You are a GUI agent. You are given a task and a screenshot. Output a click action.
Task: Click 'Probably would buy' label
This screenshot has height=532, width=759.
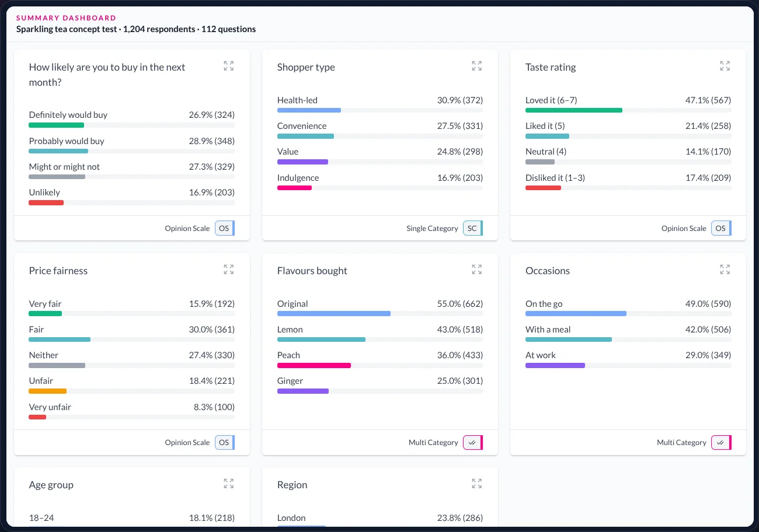(x=67, y=141)
